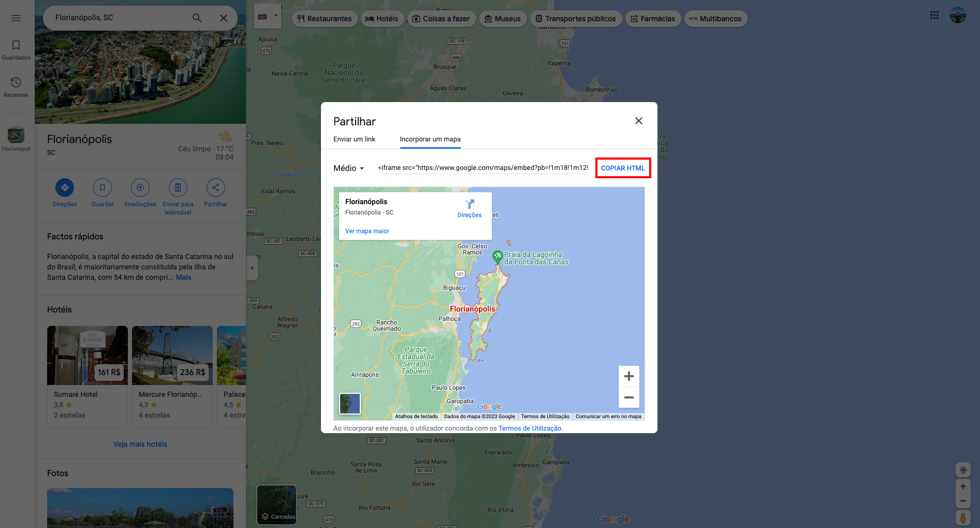Click the Street View pegman
The image size is (980, 528).
[963, 518]
